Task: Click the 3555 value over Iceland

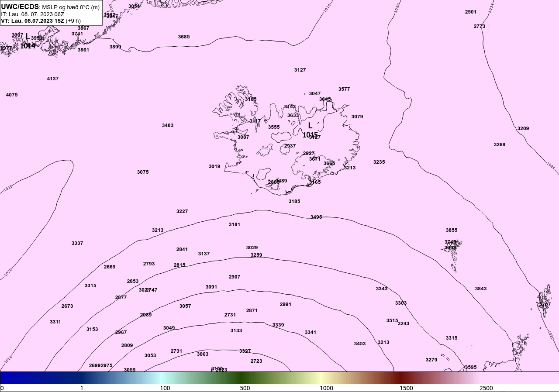Action: 274,127
